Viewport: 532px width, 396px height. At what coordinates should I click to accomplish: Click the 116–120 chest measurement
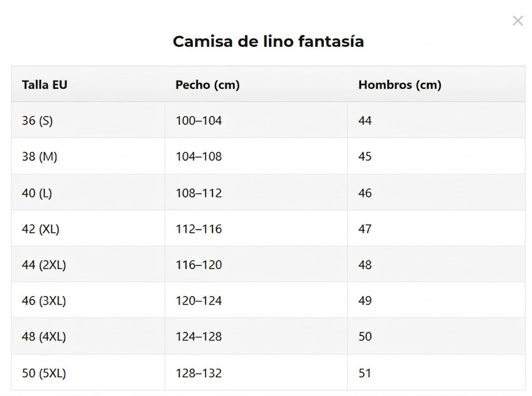point(198,265)
